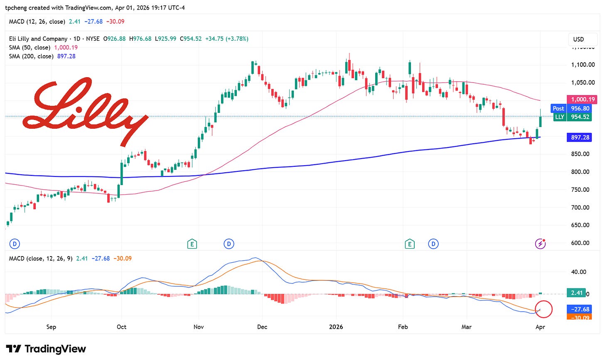Click the dividend D marker between Nov and Dec
The height and width of the screenshot is (364, 605).
coord(229,244)
